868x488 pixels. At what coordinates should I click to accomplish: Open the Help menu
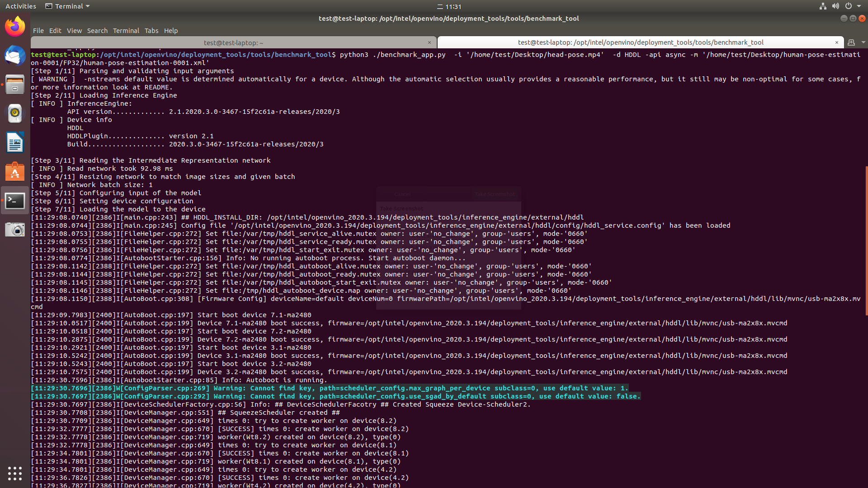(171, 31)
